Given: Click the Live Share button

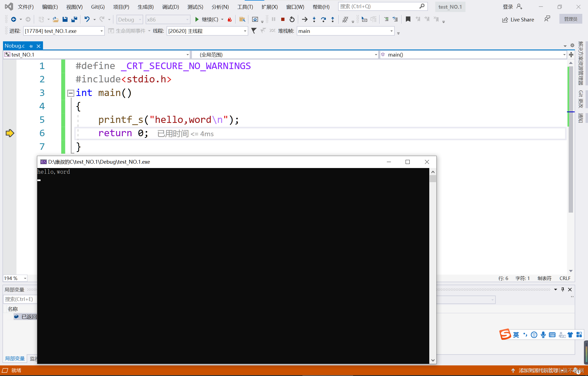Looking at the screenshot, I should pyautogui.click(x=518, y=20).
